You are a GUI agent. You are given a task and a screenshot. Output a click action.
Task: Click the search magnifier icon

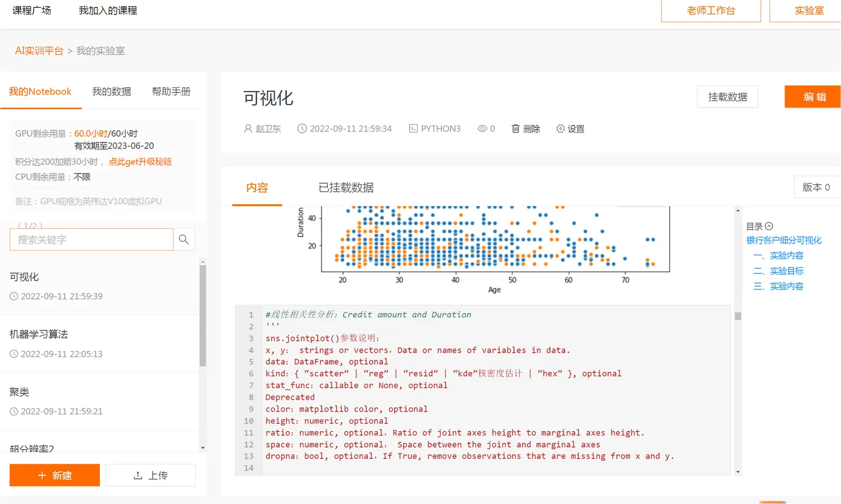(x=184, y=239)
